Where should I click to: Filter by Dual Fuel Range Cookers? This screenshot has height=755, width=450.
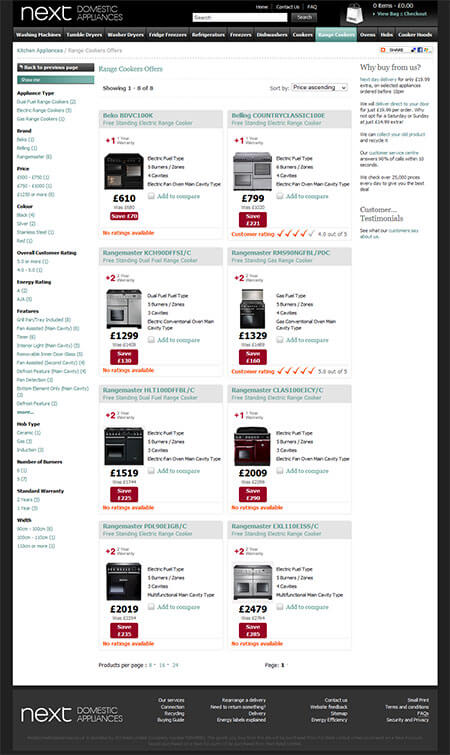click(x=46, y=102)
